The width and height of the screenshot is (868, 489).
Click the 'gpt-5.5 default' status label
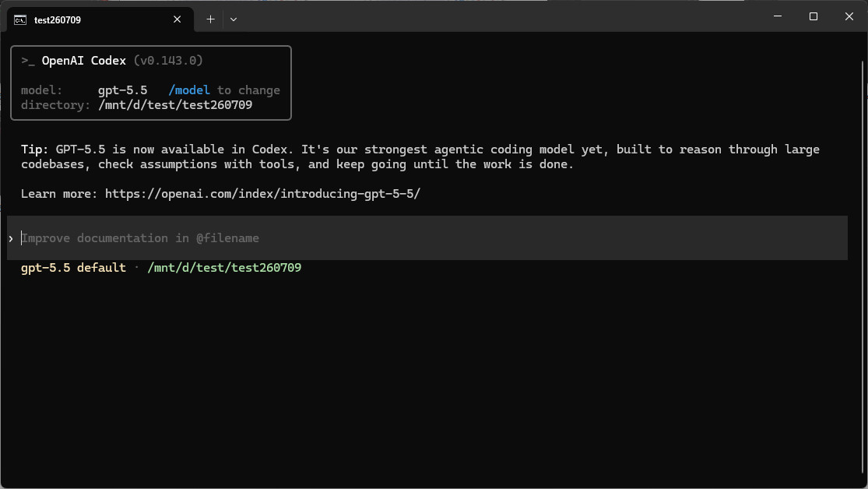[x=74, y=268]
